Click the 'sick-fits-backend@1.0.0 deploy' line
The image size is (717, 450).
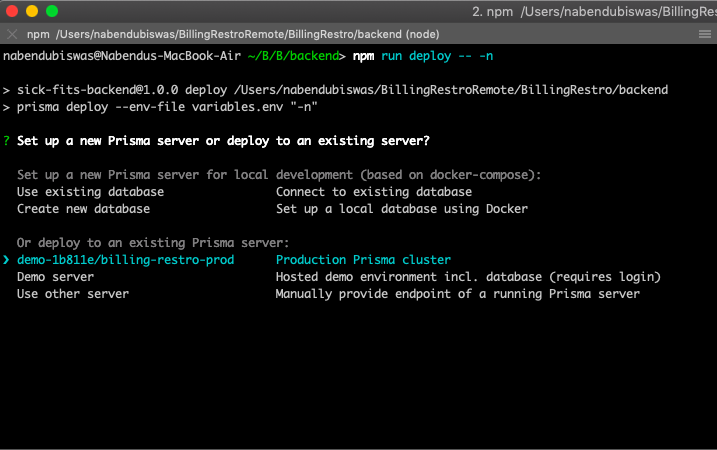pos(122,90)
